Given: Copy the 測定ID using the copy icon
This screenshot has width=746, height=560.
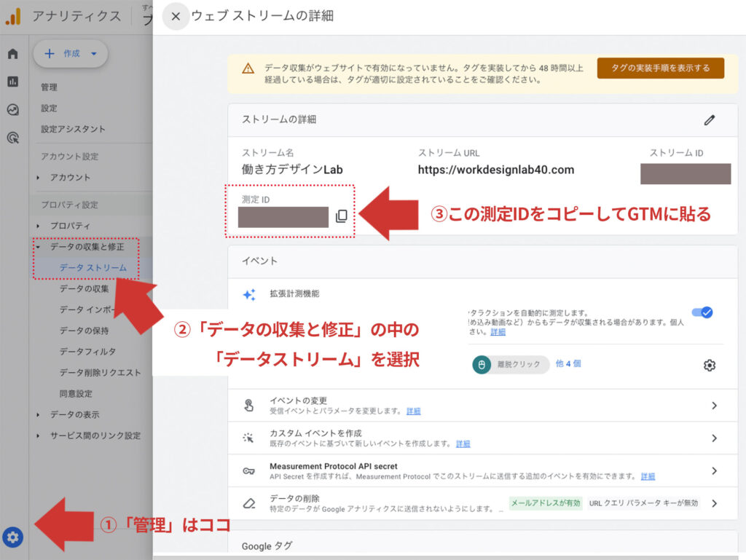Looking at the screenshot, I should (x=342, y=215).
